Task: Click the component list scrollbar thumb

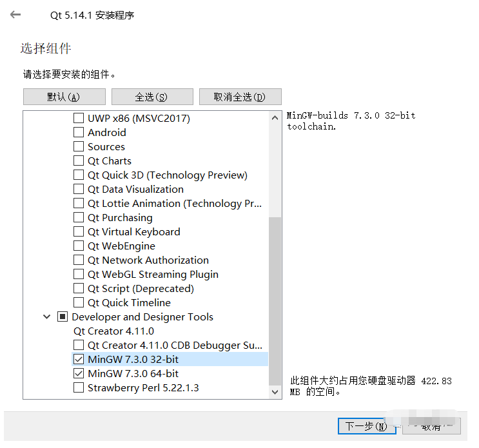Action: pos(275,301)
